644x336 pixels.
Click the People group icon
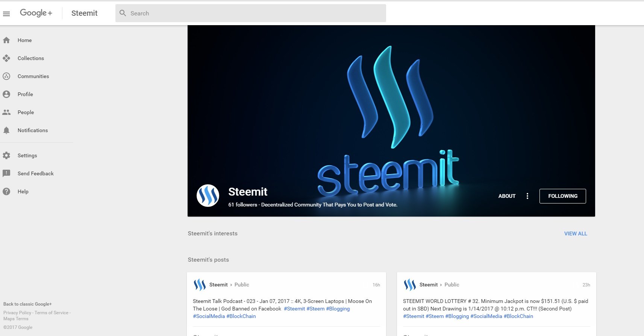[6, 112]
